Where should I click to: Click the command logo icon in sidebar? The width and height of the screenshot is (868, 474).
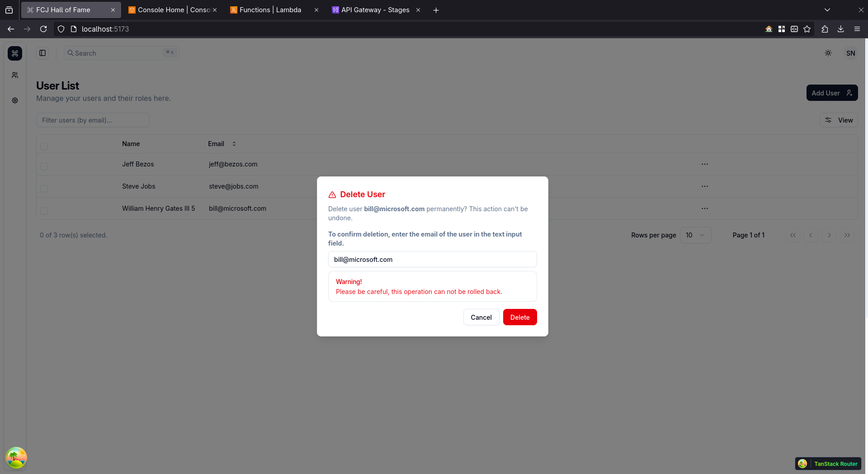click(15, 53)
